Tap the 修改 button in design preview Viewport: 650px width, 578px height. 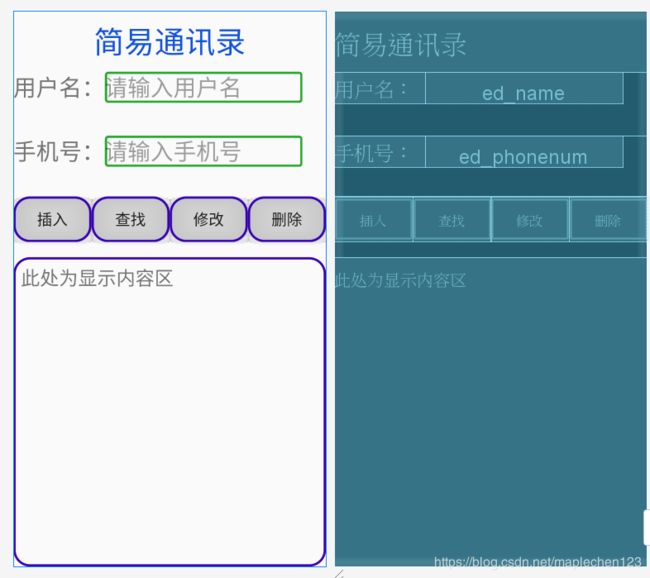pos(208,220)
